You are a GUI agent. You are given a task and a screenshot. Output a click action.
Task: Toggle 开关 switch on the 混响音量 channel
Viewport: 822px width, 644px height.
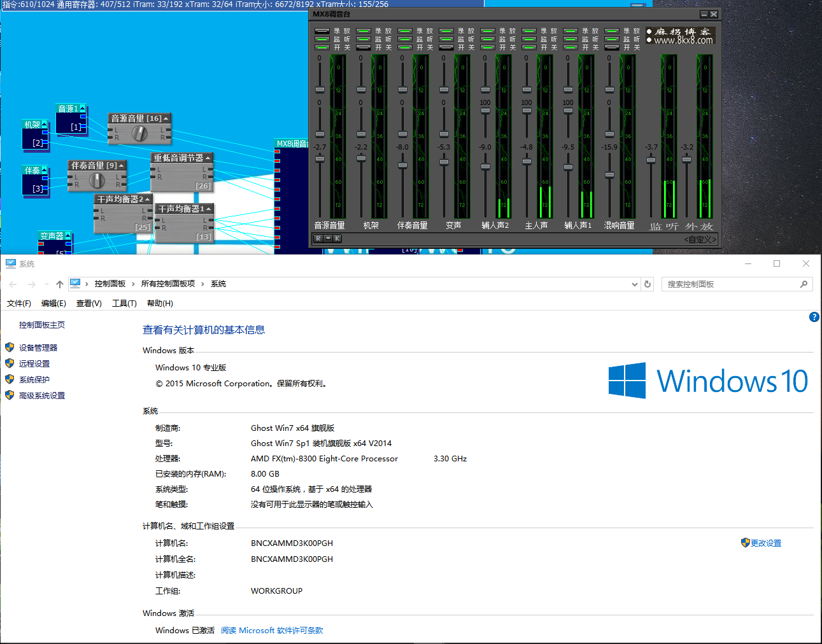click(x=612, y=47)
